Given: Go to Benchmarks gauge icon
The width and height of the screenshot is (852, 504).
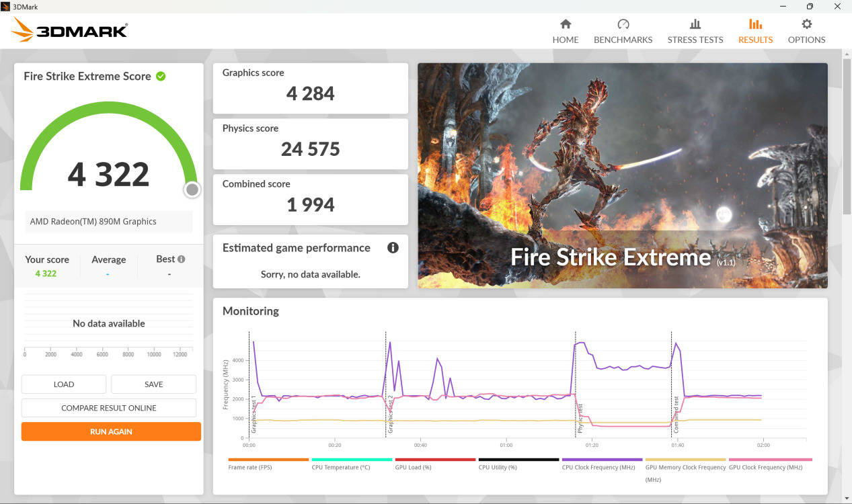Looking at the screenshot, I should tap(623, 24).
